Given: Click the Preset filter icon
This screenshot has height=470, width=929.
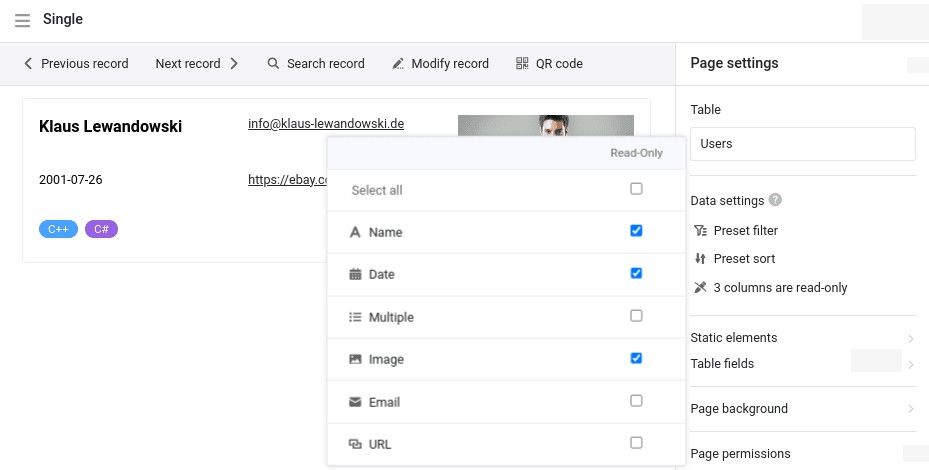Looking at the screenshot, I should point(701,231).
